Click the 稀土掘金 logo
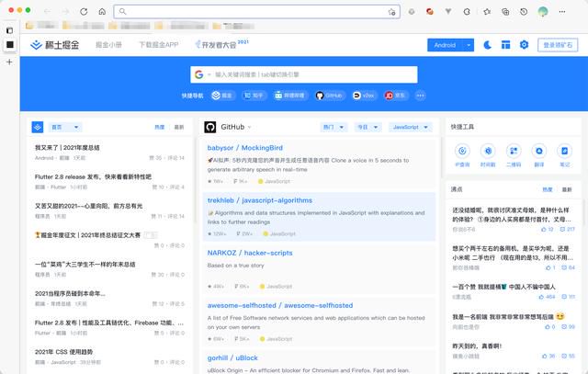This screenshot has height=374, width=588. pyautogui.click(x=55, y=45)
